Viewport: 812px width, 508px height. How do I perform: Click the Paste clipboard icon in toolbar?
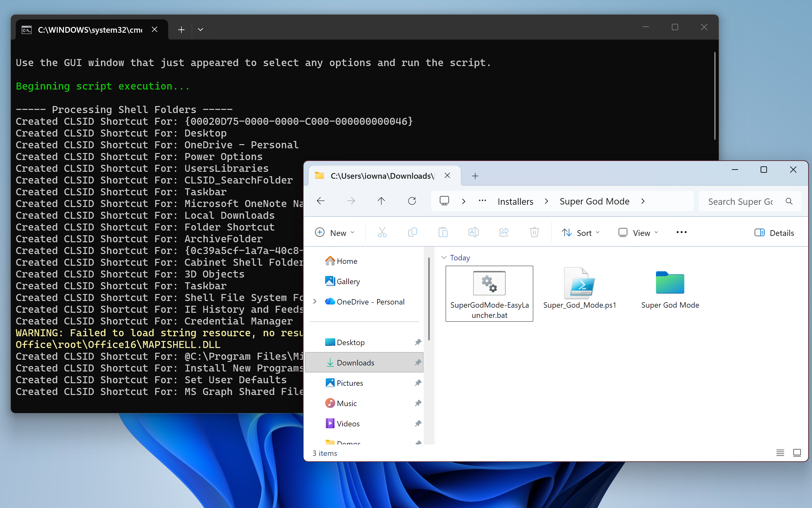tap(443, 232)
